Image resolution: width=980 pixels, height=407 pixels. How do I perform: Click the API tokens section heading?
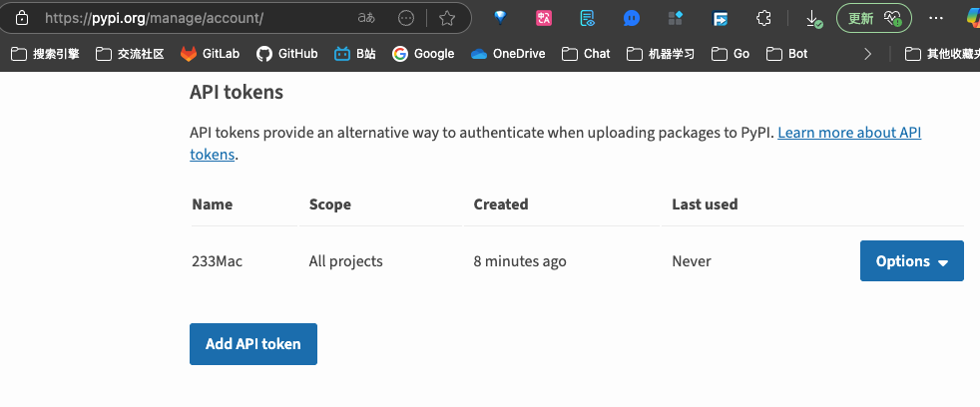[x=237, y=92]
